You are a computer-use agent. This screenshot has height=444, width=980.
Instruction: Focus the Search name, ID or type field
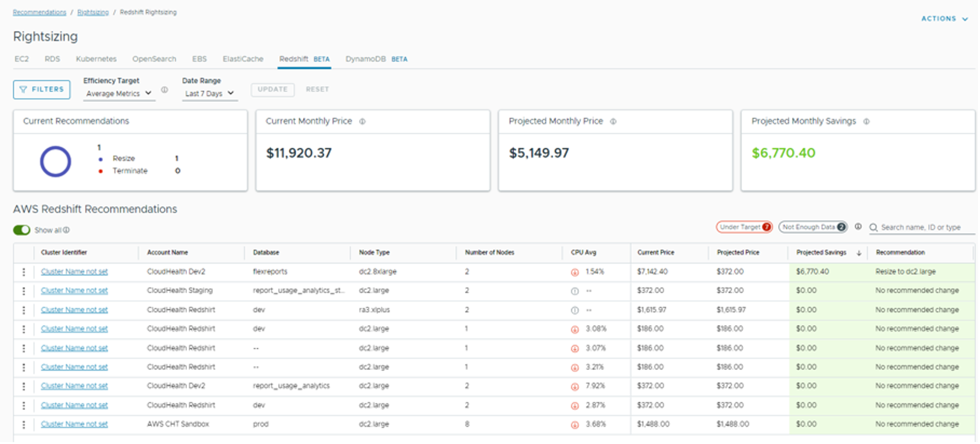pos(922,228)
